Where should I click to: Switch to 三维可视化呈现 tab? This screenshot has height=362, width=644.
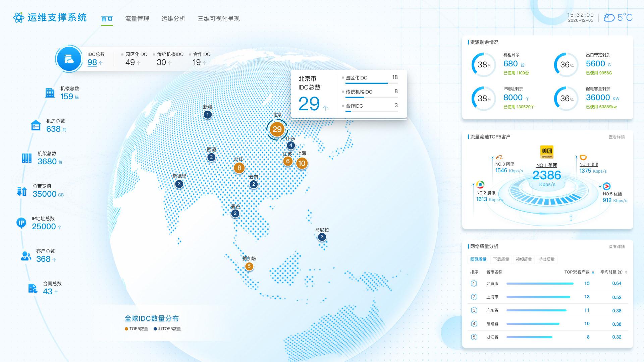click(218, 19)
